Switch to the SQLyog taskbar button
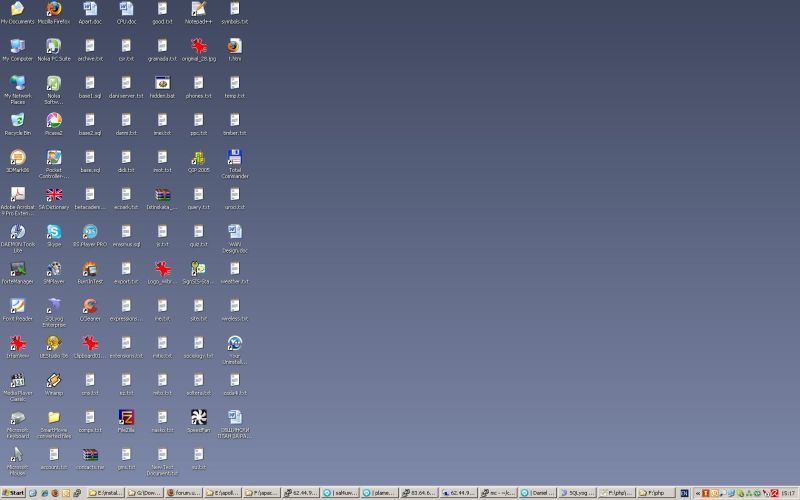 pos(577,493)
